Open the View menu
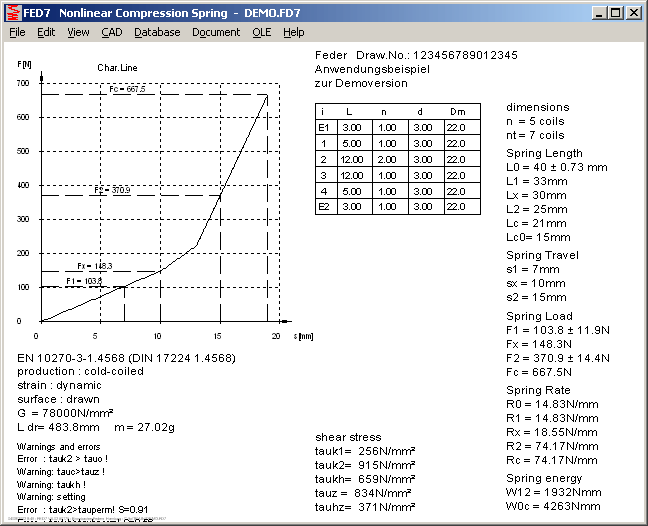The width and height of the screenshot is (648, 526). pyautogui.click(x=78, y=32)
